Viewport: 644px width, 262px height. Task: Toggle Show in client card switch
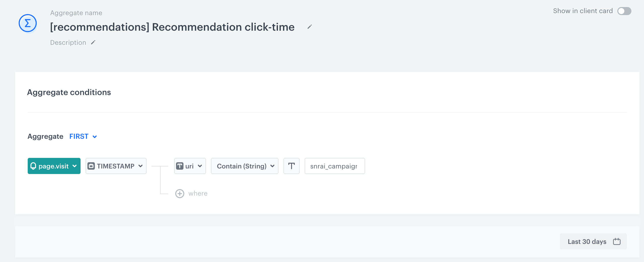point(624,11)
